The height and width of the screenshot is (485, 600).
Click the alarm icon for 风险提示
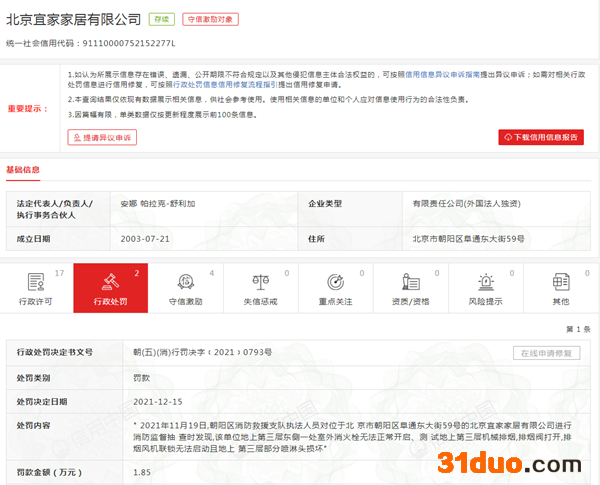[486, 281]
